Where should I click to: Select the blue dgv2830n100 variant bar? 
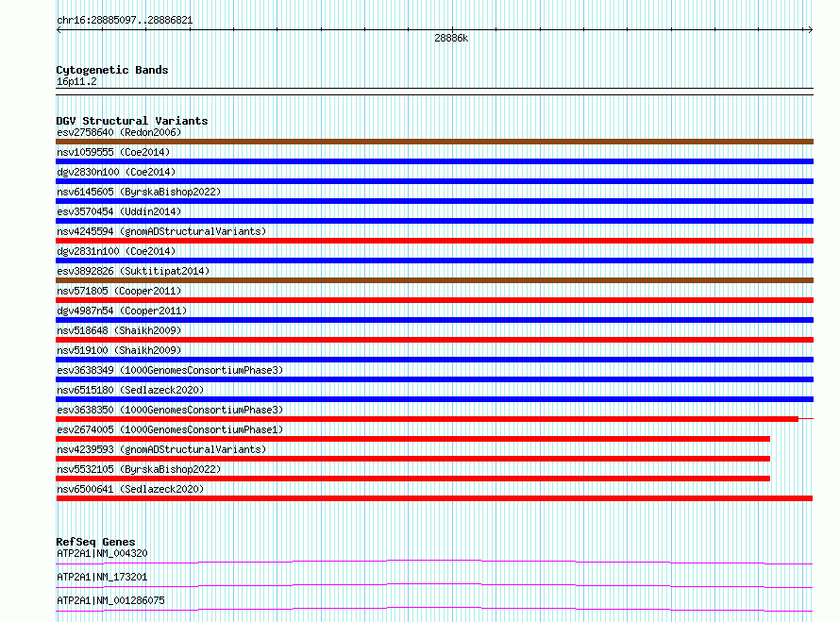coord(434,181)
